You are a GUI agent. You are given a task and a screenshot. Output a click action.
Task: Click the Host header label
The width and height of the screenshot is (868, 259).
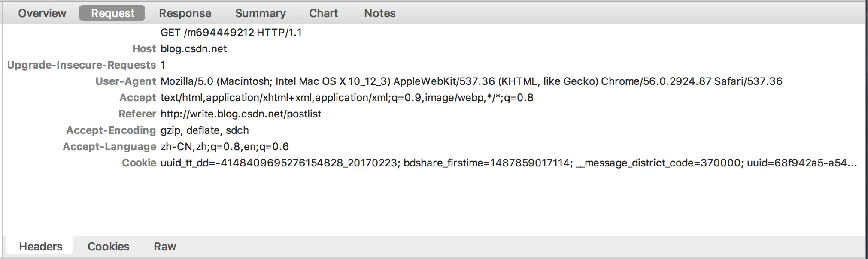click(144, 49)
